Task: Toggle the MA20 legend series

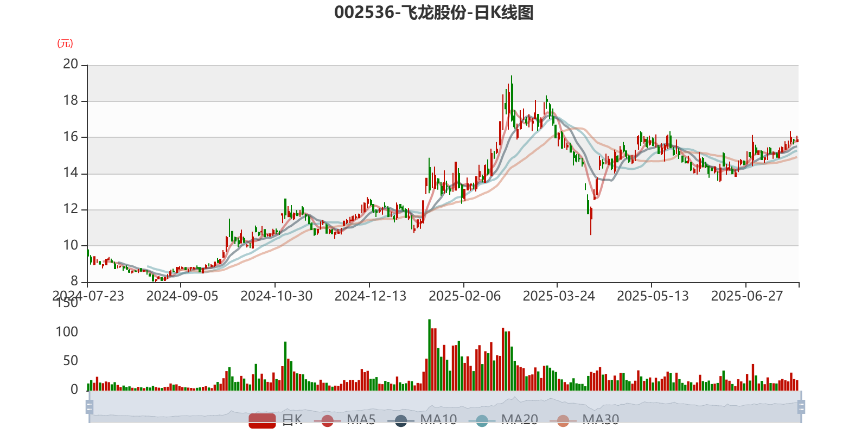Action: point(503,420)
